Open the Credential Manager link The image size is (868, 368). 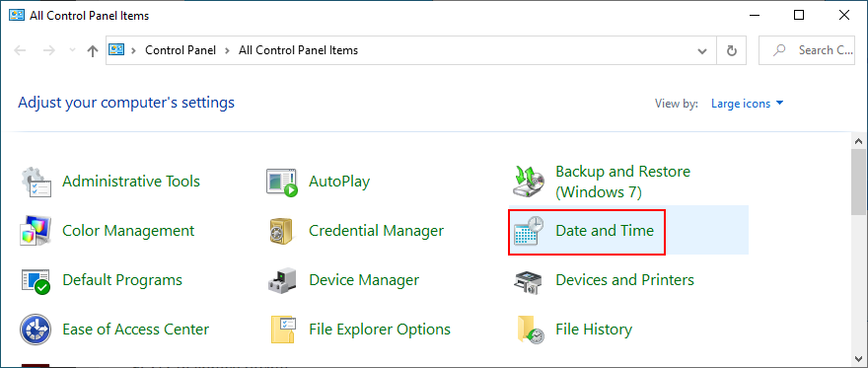[x=377, y=230]
